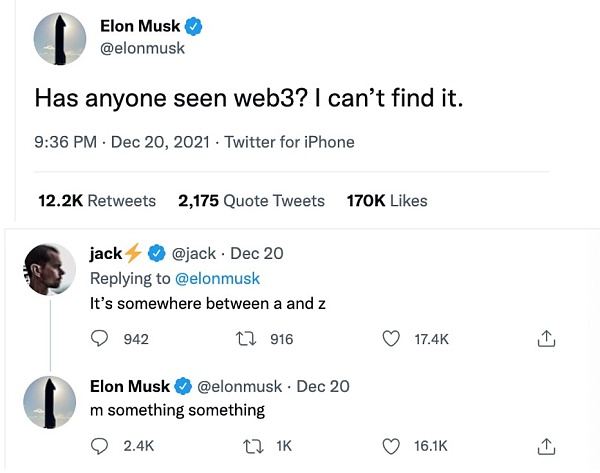Open 'Twitter for iPhone' source link
Screen dimensions: 600x473
[289, 142]
